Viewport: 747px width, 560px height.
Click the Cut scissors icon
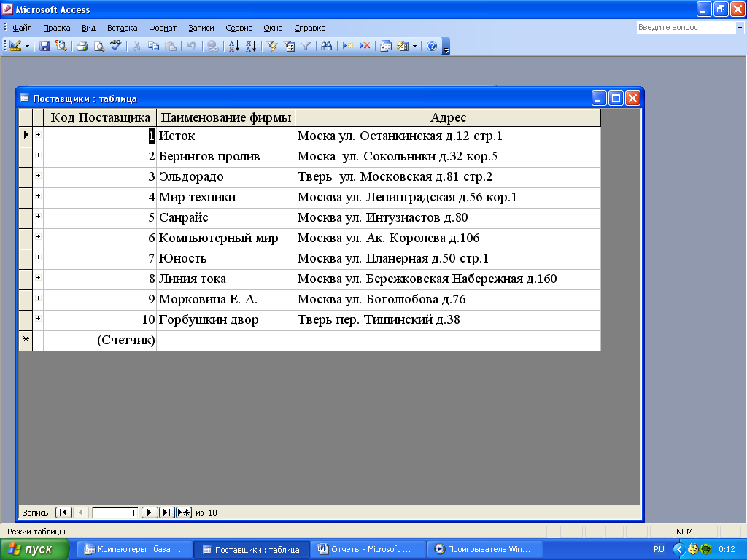coord(136,46)
